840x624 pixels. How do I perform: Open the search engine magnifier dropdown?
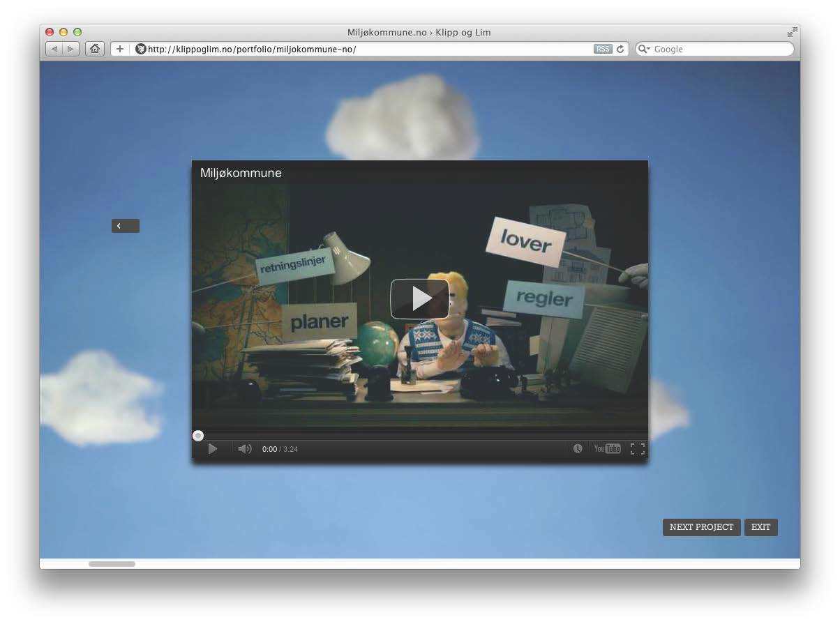coord(643,49)
